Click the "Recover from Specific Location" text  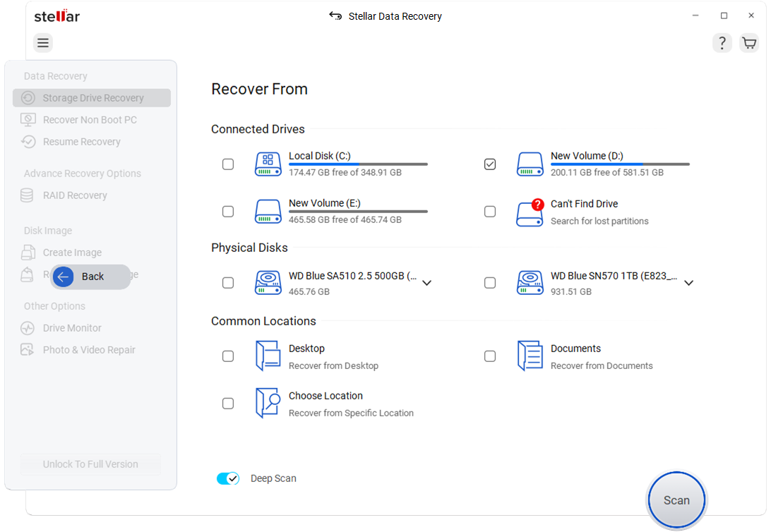coord(351,413)
